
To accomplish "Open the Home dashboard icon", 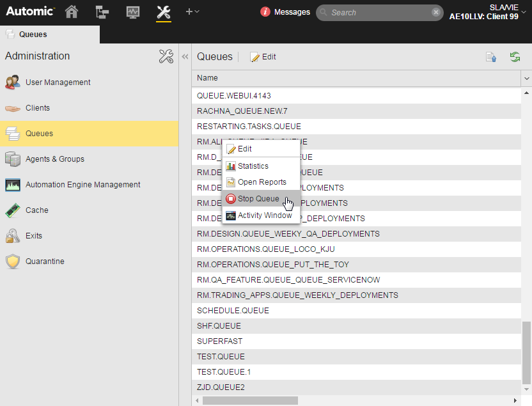I will click(x=72, y=12).
